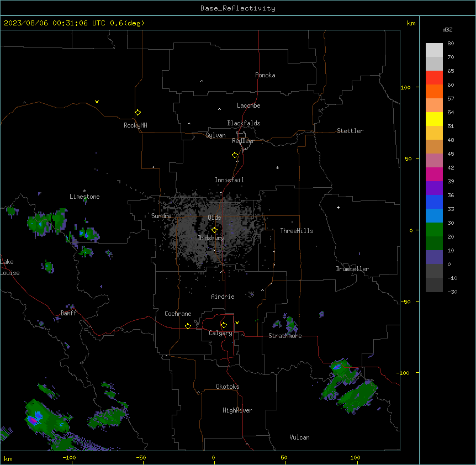Click the Innisfail city label
This screenshot has width=476, height=465.
pyautogui.click(x=229, y=180)
